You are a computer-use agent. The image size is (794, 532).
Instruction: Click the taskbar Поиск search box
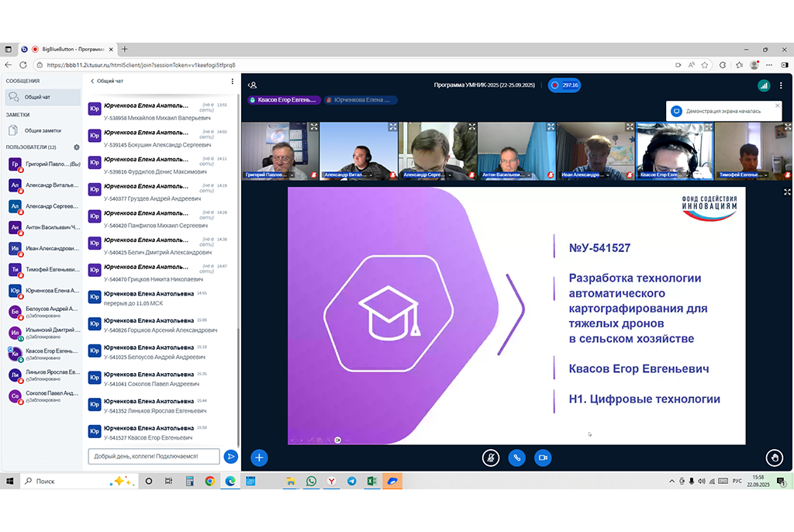pos(78,481)
